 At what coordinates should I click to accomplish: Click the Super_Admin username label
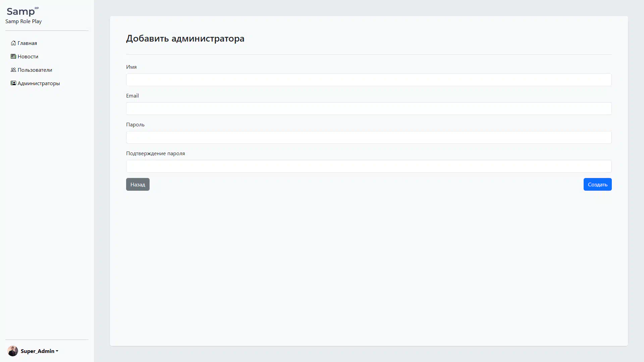37,351
